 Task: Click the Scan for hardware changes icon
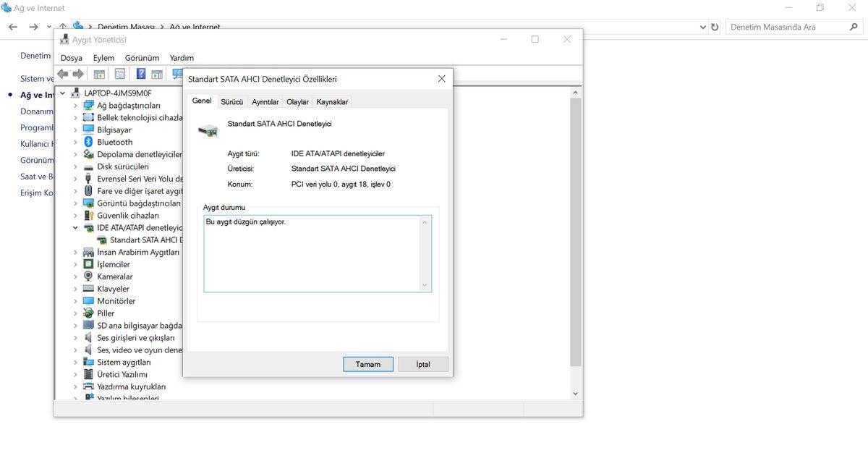177,73
